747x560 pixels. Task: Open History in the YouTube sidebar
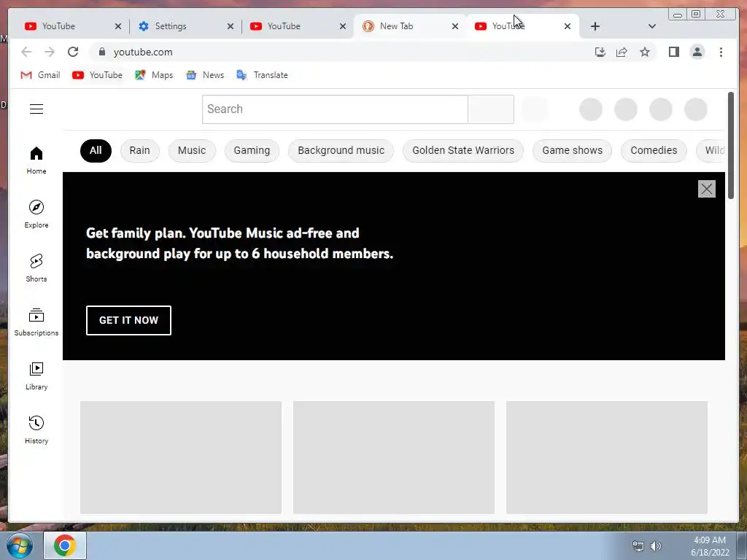[x=36, y=430]
